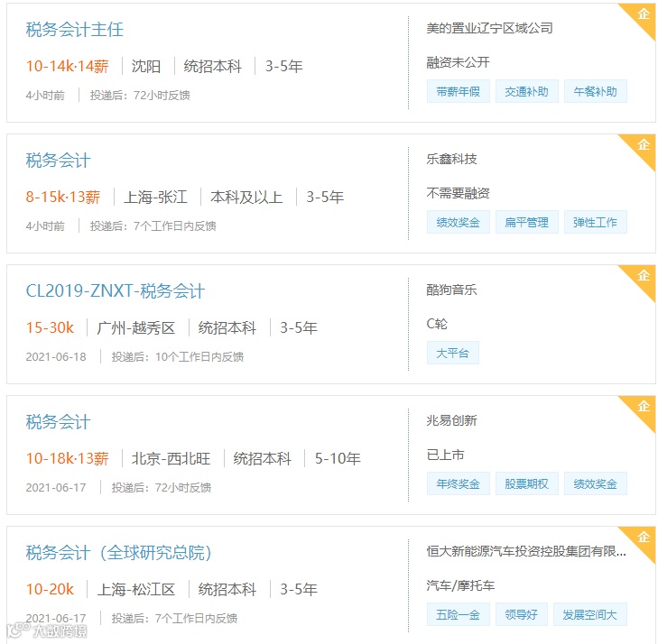Click the posting date 2021-06-18
The width and height of the screenshot is (658, 644).
click(x=56, y=357)
